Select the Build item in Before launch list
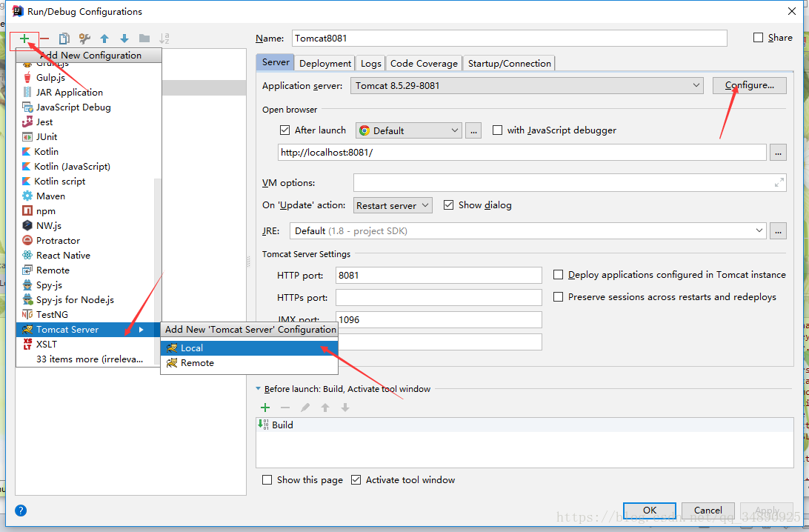 pyautogui.click(x=525, y=425)
